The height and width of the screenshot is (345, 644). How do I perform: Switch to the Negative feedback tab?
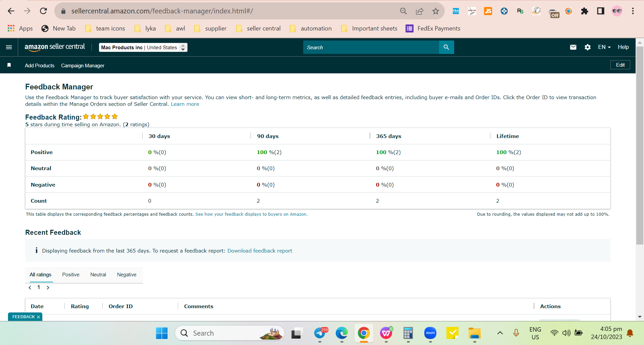127,275
